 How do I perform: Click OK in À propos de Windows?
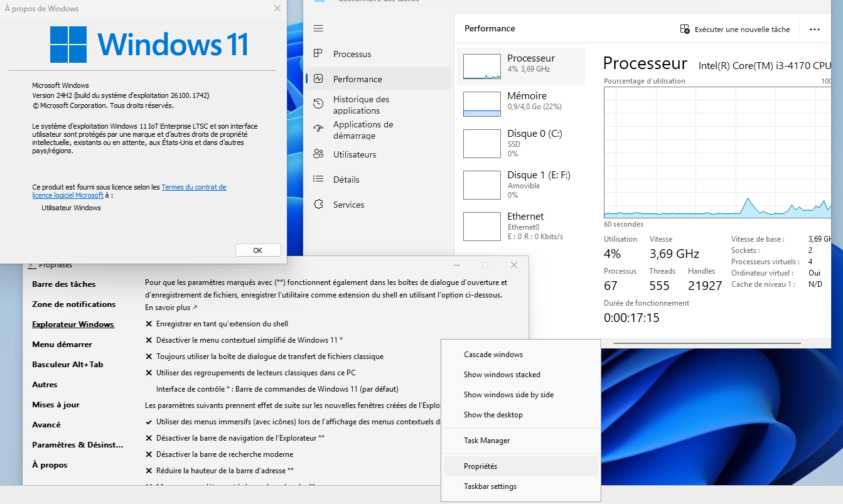[258, 250]
